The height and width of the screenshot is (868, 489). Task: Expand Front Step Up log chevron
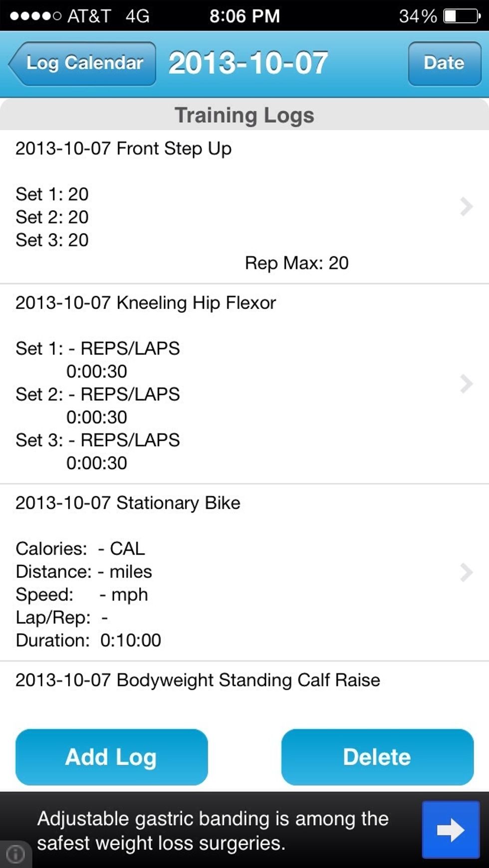click(x=466, y=206)
